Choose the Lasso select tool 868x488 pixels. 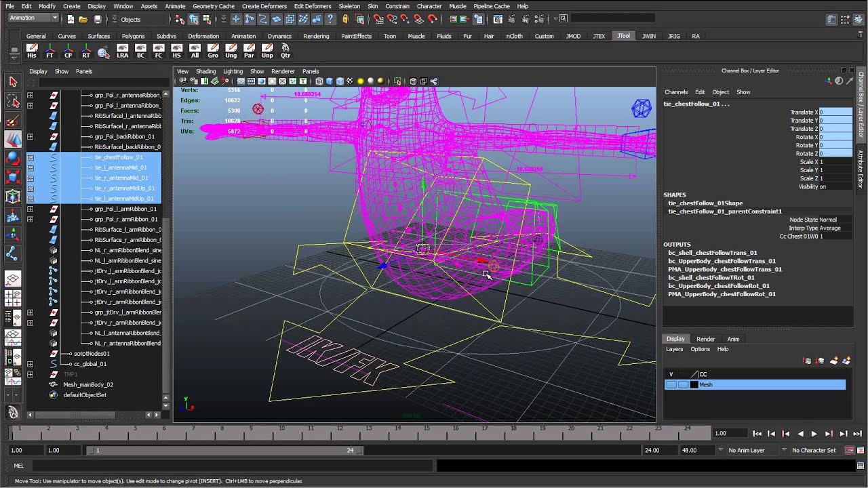[13, 101]
